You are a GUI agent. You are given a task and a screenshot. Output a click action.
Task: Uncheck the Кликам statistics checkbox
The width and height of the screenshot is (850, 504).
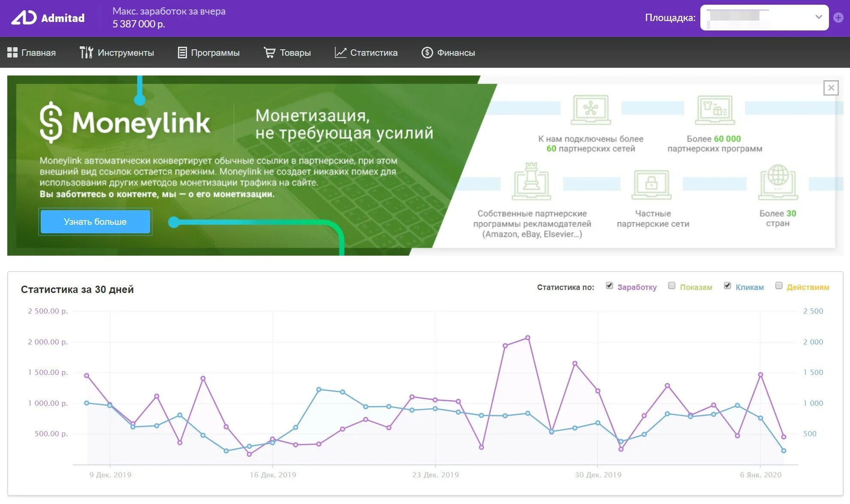727,286
